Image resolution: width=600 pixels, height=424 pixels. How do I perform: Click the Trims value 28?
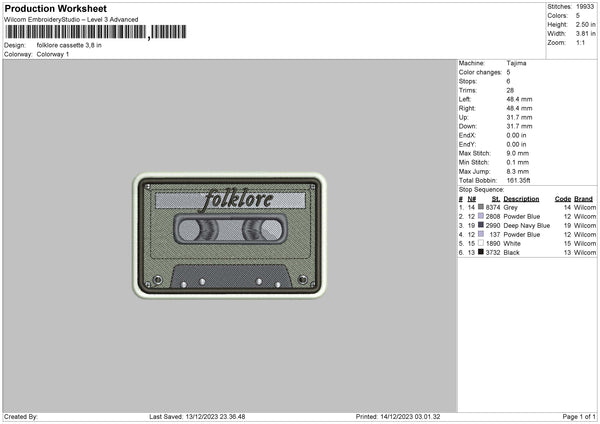click(510, 90)
